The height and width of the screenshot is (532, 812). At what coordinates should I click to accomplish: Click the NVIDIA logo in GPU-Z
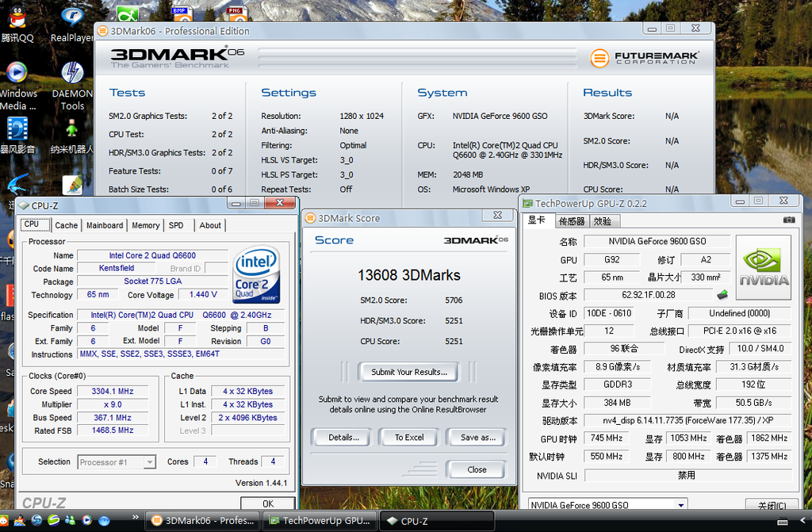point(764,267)
